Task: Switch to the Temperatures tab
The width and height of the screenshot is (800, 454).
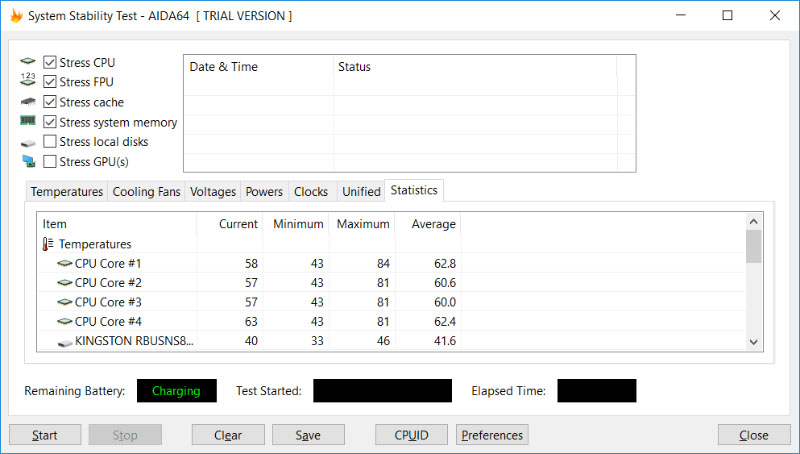Action: 66,192
